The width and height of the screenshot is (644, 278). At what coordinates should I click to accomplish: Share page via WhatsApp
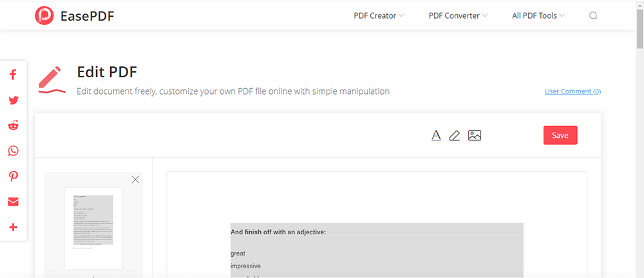coord(13,151)
